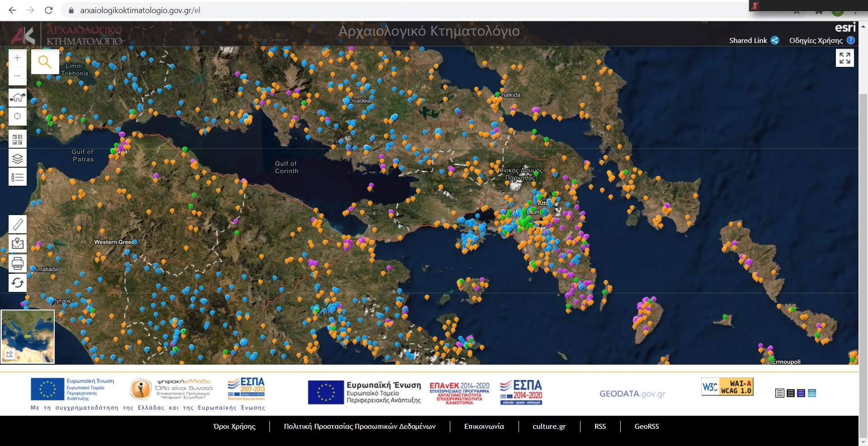868x446 pixels.
Task: Zoom in on the map
Action: (17, 58)
